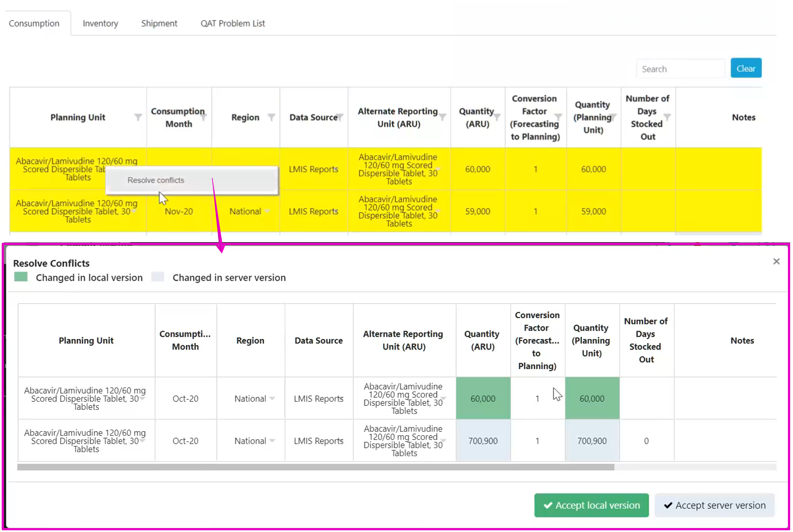Click the light blue server version legend swatch
Image resolution: width=793 pixels, height=532 pixels.
tap(158, 277)
